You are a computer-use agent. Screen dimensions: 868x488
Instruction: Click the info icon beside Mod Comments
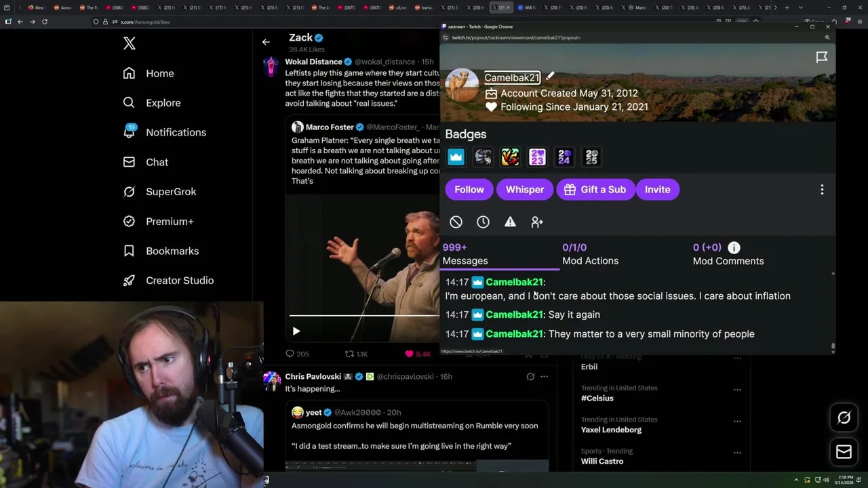pos(734,248)
